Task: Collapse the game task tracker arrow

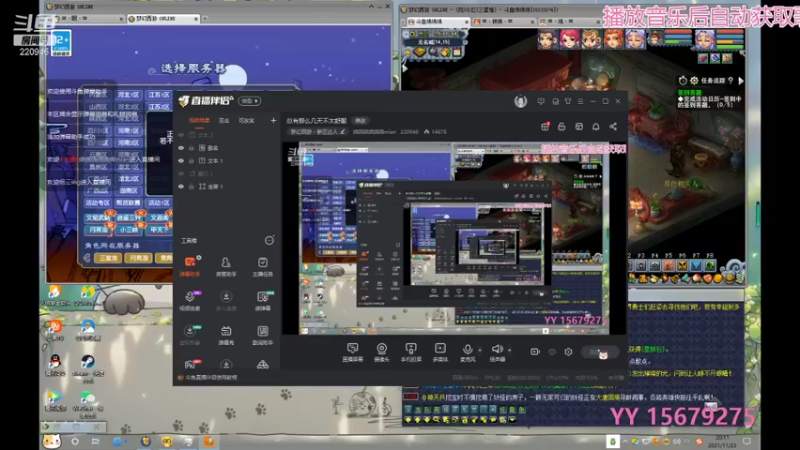Action: [x=741, y=81]
